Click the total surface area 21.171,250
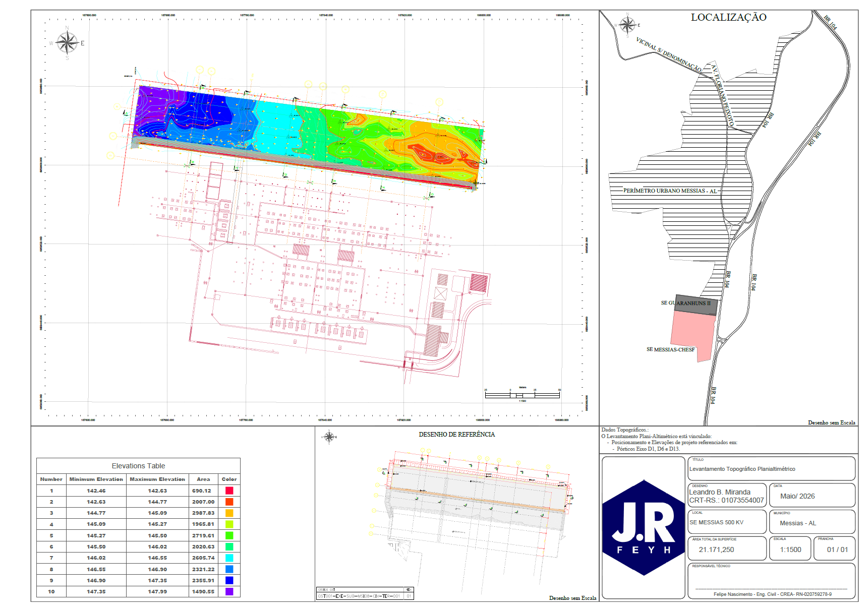Image resolution: width=868 pixels, height=611 pixels. (x=716, y=549)
